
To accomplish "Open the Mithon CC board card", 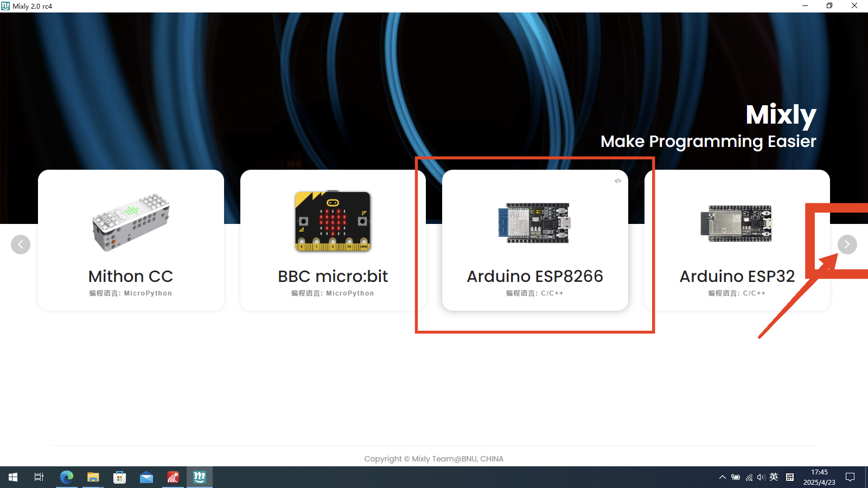I will (x=131, y=240).
